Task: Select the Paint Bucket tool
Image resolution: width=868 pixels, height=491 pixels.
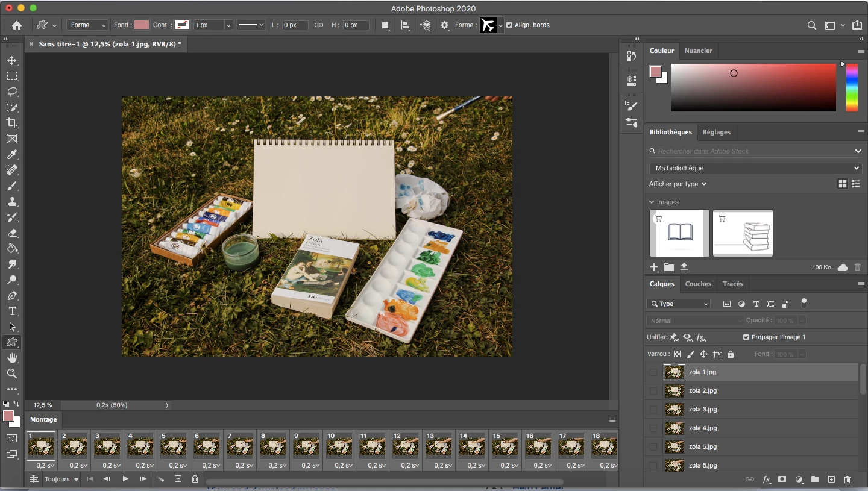Action: click(12, 248)
